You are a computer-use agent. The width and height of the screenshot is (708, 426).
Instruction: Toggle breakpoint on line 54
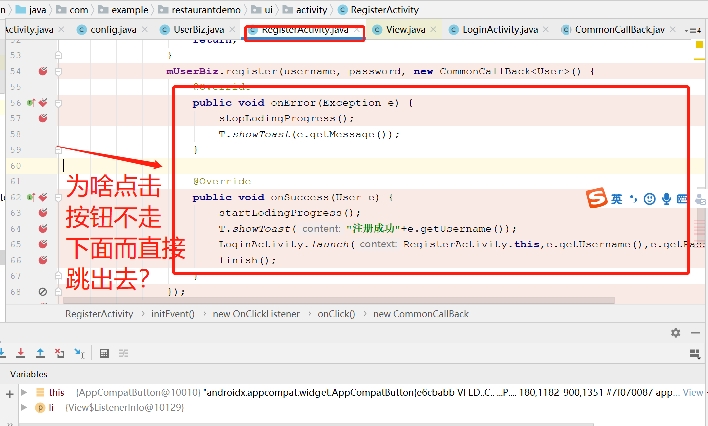[43, 71]
